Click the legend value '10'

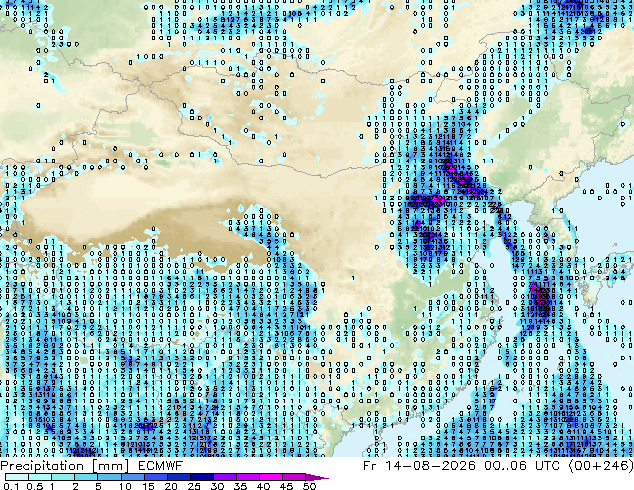click(125, 486)
